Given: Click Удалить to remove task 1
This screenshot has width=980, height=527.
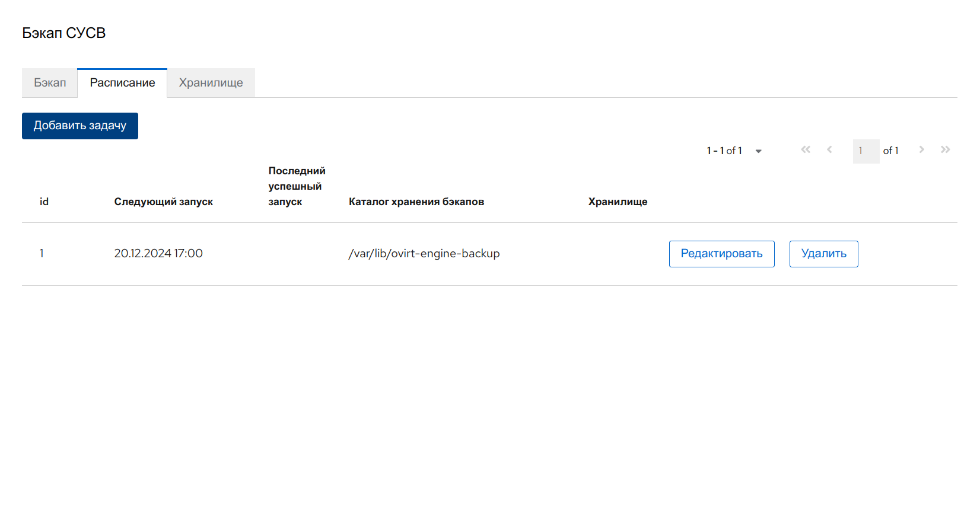Looking at the screenshot, I should click(x=823, y=254).
